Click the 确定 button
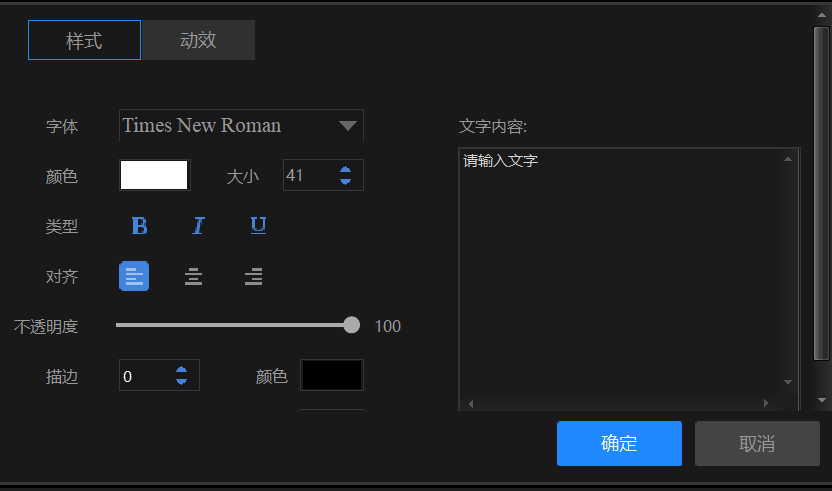Viewport: 832px width, 491px height. click(x=619, y=443)
